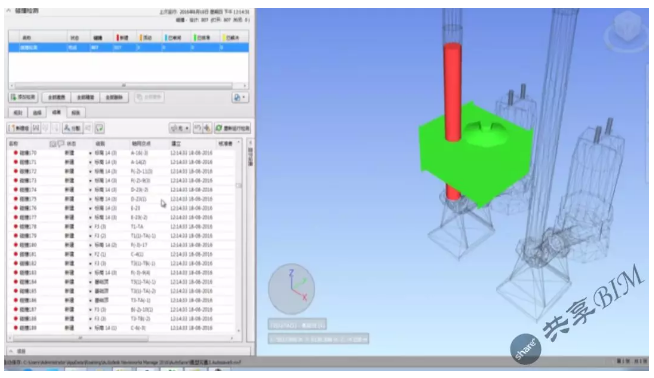
Task: Expand the 项目 section at panel bottom
Action: coord(11,351)
